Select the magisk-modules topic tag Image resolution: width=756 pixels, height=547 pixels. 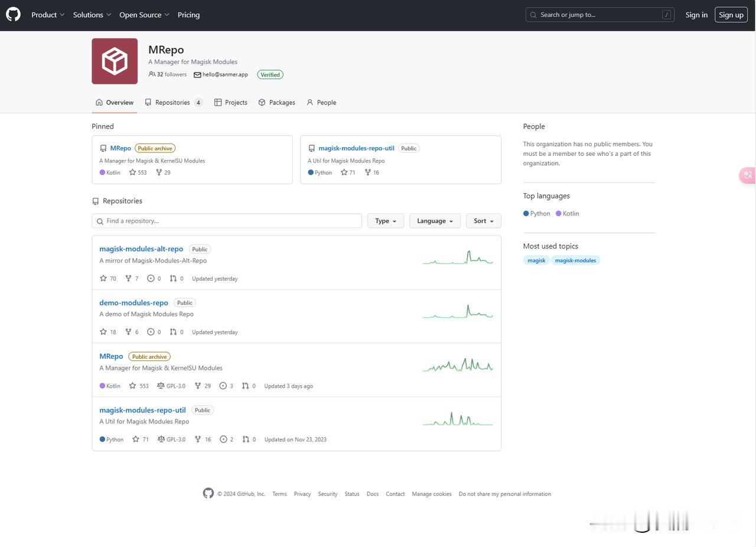pos(576,261)
